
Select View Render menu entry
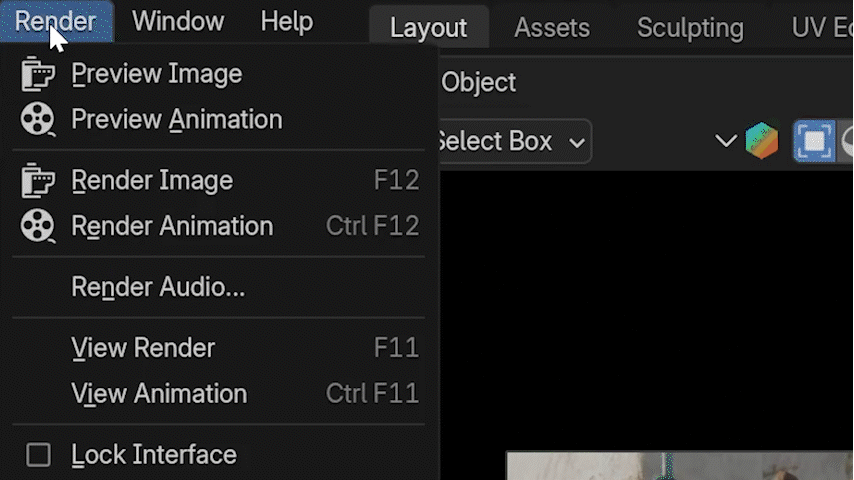(x=143, y=348)
